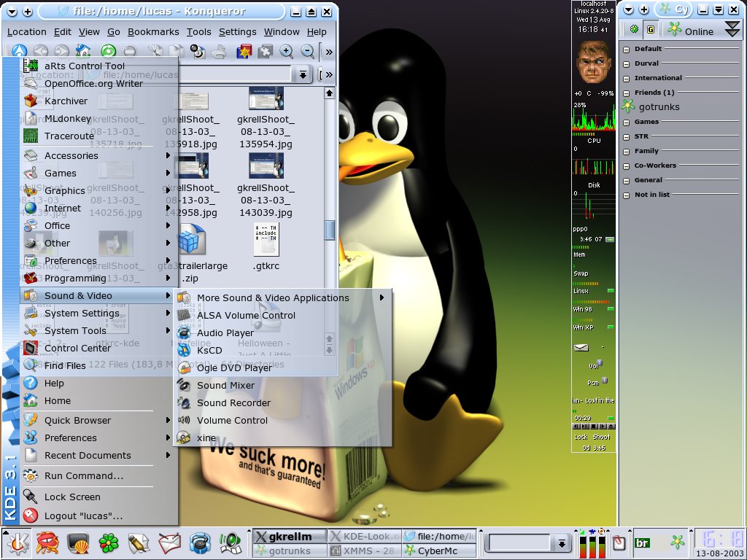Adjust the Pcm slider in gkrellm
The width and height of the screenshot is (747, 560).
click(x=605, y=381)
